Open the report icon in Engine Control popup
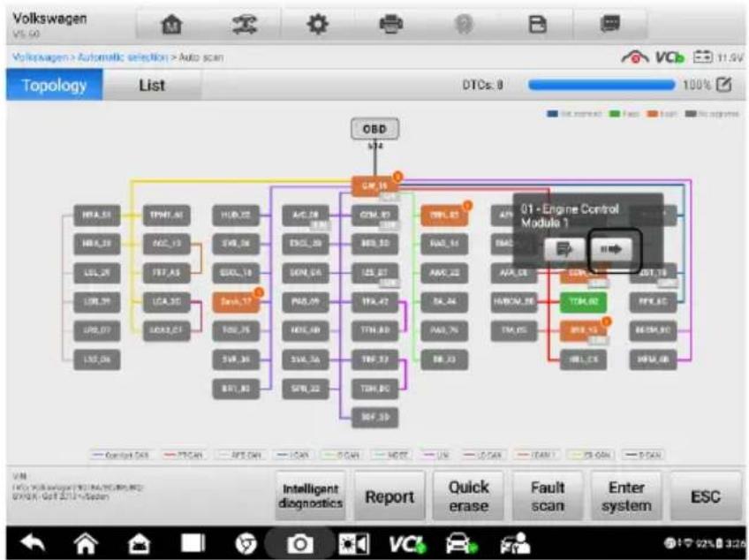The height and width of the screenshot is (560, 749). click(x=564, y=249)
